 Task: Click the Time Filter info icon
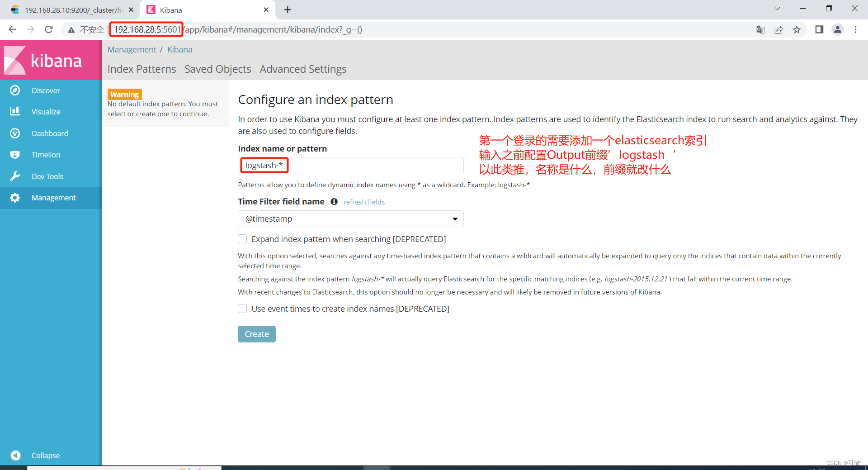tap(334, 202)
